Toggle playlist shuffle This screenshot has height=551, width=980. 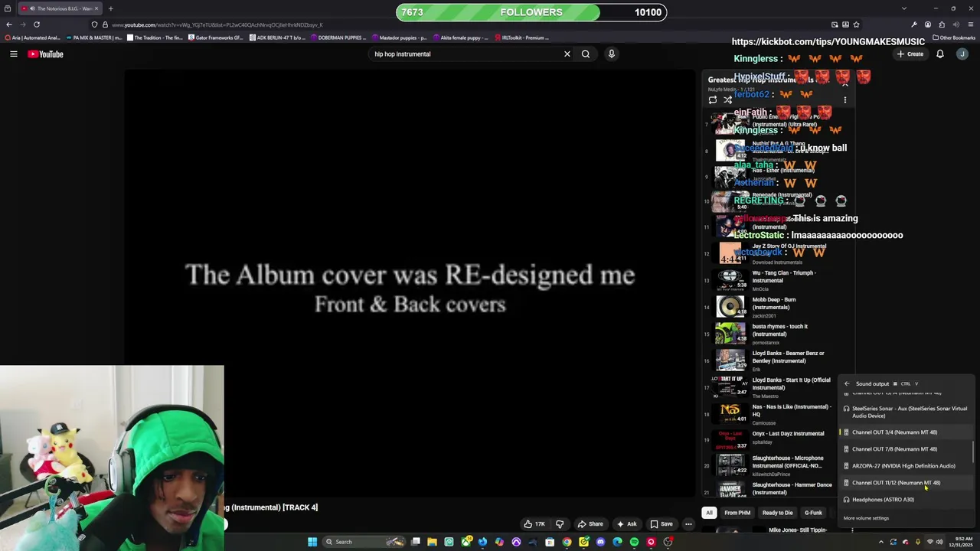click(x=727, y=99)
